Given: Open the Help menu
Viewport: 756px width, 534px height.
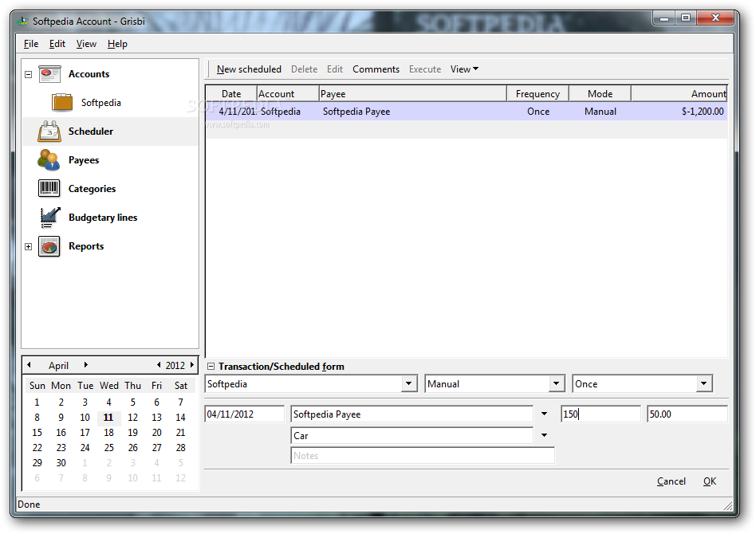Looking at the screenshot, I should pos(117,44).
